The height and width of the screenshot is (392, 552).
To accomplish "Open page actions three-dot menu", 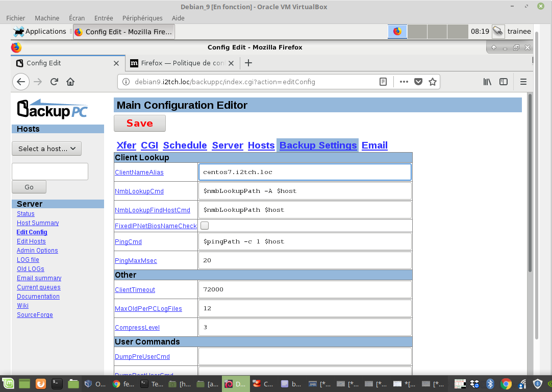I will 404,82.
